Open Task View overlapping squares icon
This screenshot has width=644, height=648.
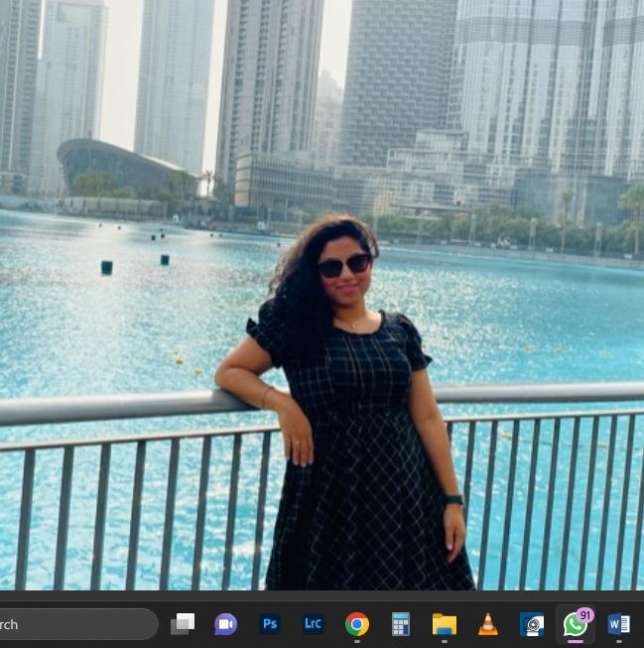[183, 624]
